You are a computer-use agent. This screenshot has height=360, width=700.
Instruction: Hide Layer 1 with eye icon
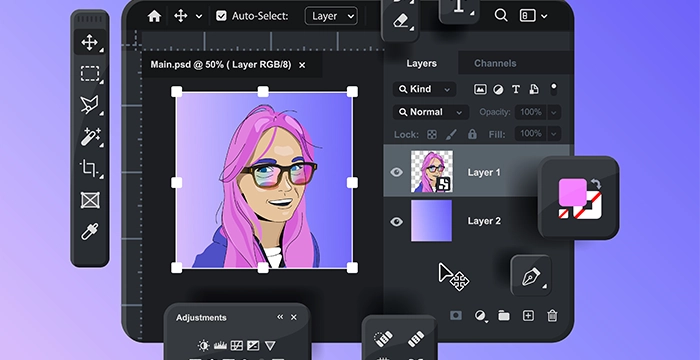click(x=396, y=172)
